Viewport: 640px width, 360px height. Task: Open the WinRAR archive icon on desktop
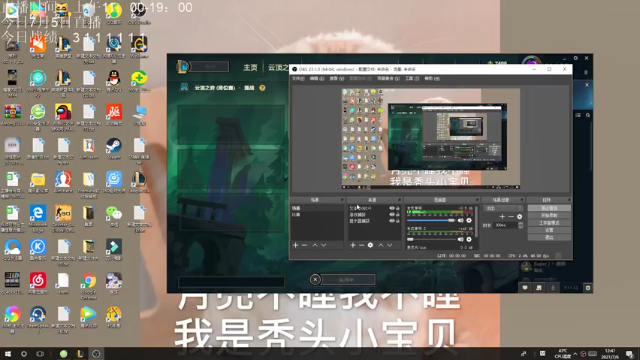click(12, 112)
